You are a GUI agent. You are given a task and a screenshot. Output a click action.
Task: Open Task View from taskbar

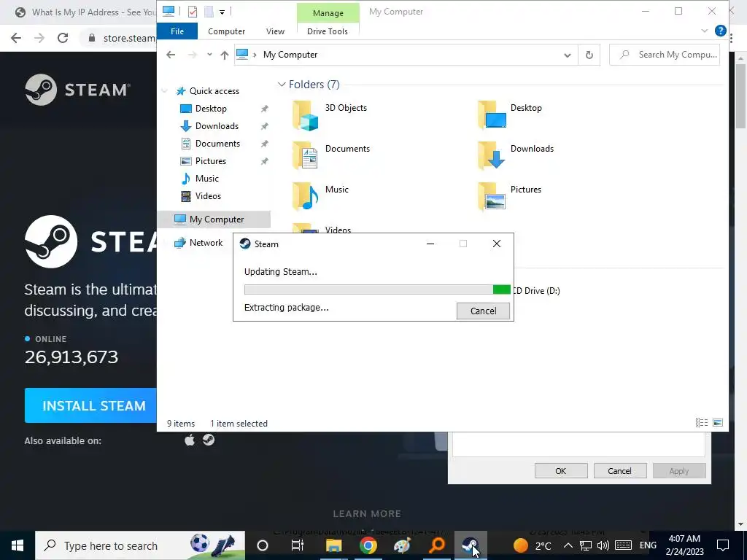[x=298, y=545]
